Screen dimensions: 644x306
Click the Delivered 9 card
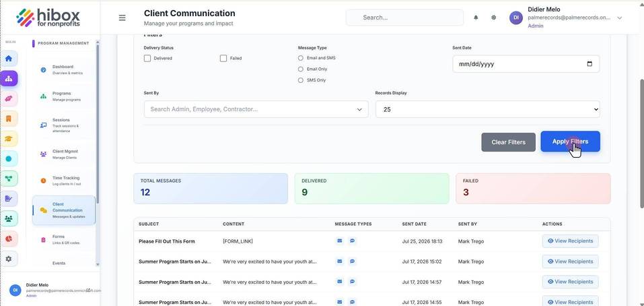click(371, 188)
